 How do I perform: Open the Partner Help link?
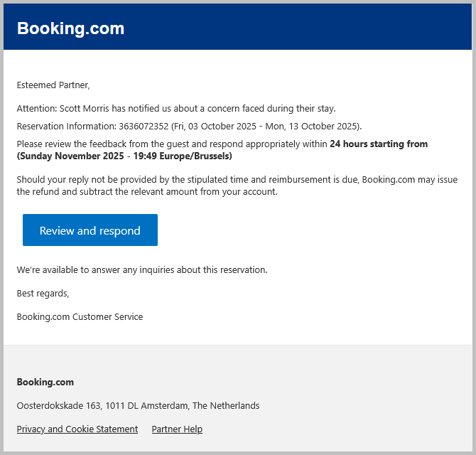pos(177,429)
